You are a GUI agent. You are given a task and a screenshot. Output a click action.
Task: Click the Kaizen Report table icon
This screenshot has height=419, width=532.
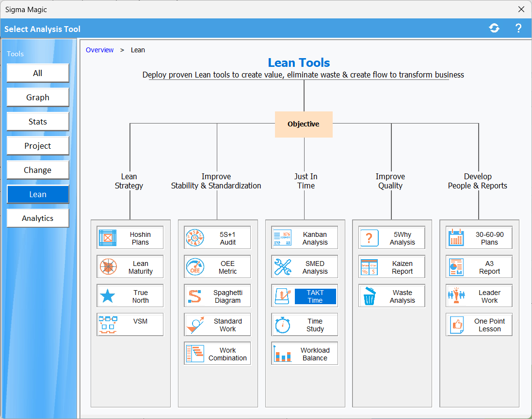[370, 267]
